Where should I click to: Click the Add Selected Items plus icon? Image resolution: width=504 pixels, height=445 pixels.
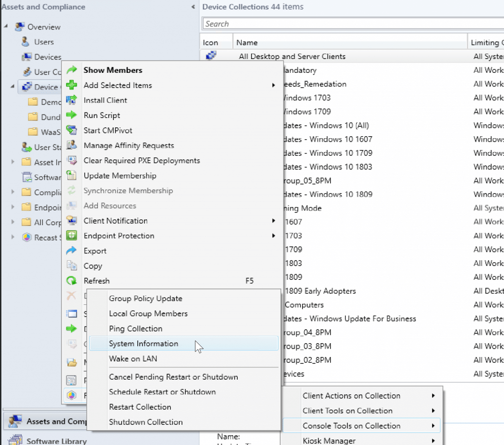(72, 85)
